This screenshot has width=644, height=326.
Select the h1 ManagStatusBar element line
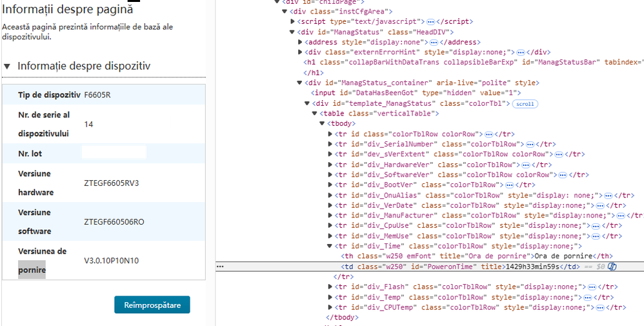point(473,63)
